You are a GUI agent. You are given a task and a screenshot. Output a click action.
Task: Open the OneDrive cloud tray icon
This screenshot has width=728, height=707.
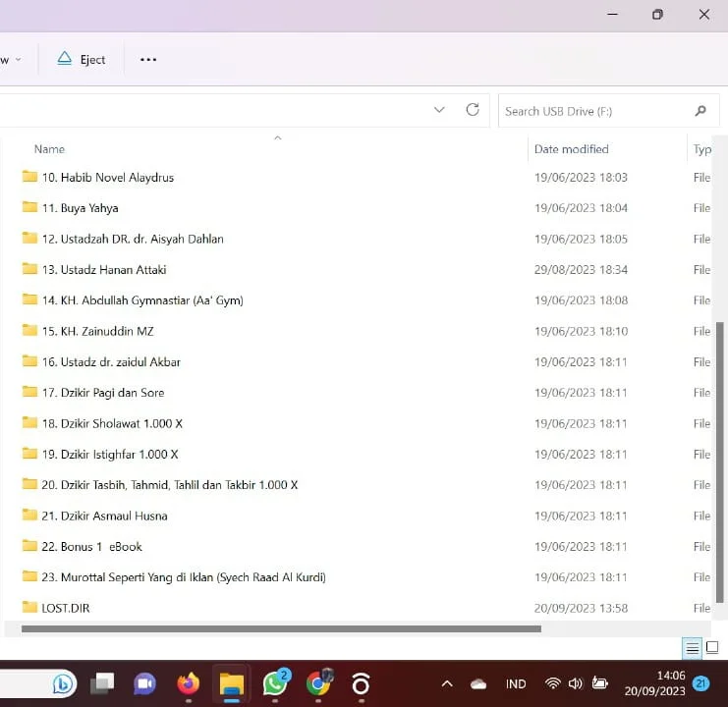(478, 684)
